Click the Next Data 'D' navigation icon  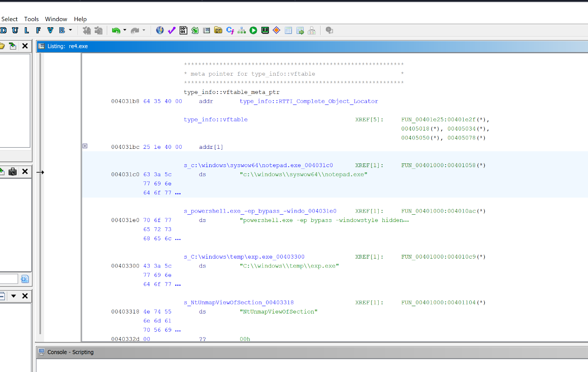[4, 30]
